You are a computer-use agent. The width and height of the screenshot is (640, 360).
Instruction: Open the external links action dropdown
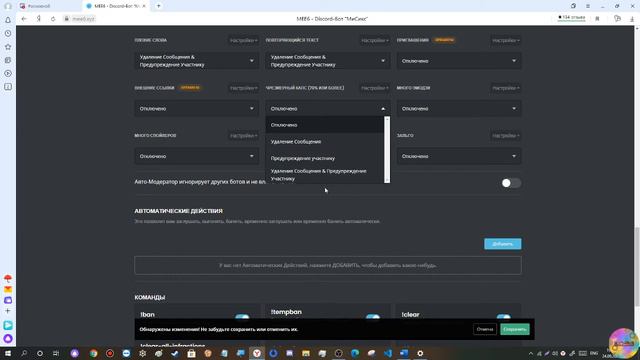197,109
